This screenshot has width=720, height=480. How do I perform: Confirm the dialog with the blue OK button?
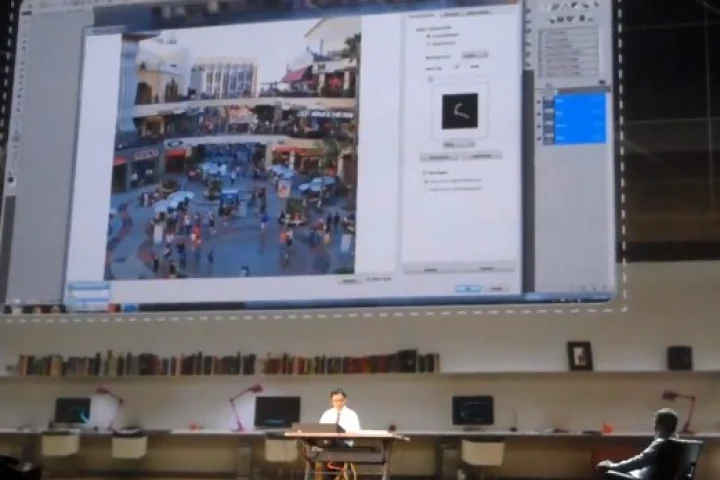click(468, 288)
